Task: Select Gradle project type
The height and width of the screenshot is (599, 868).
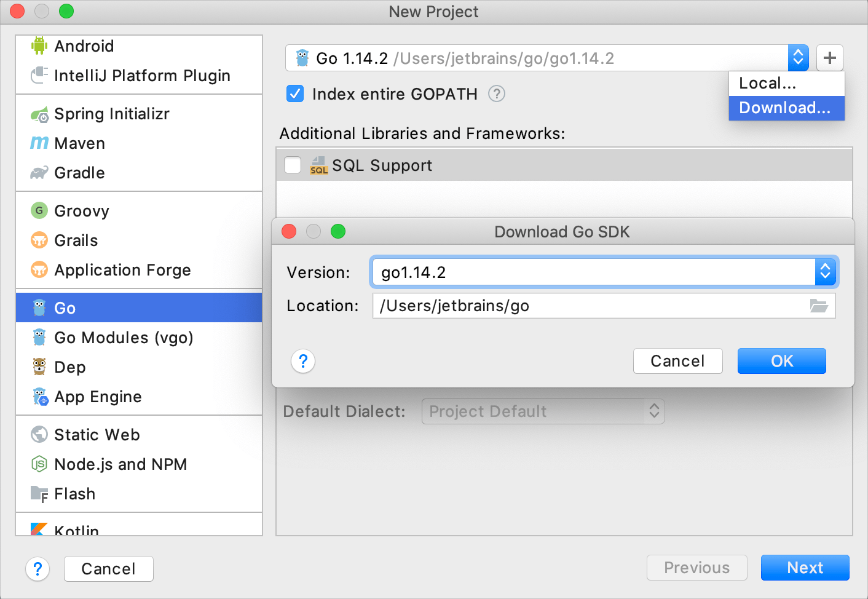Action: click(x=139, y=172)
